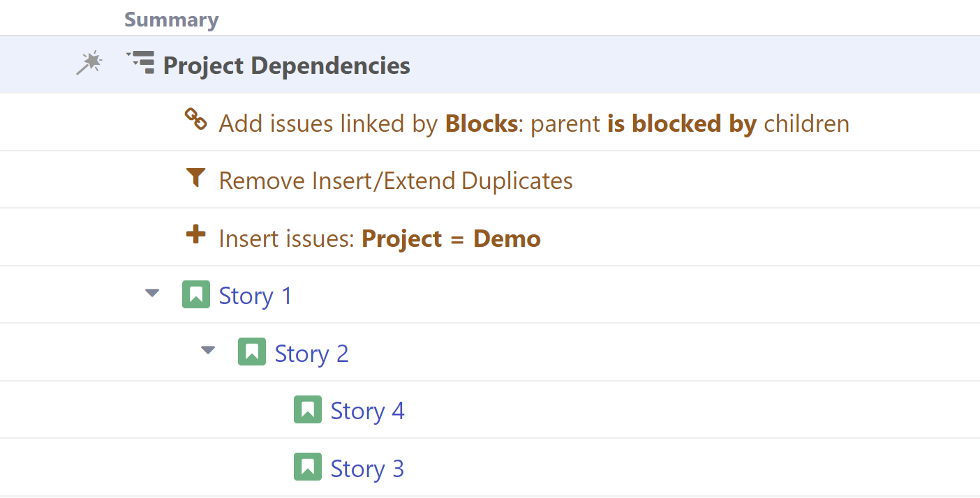
Task: Open the Story 4 issue link
Action: (367, 411)
